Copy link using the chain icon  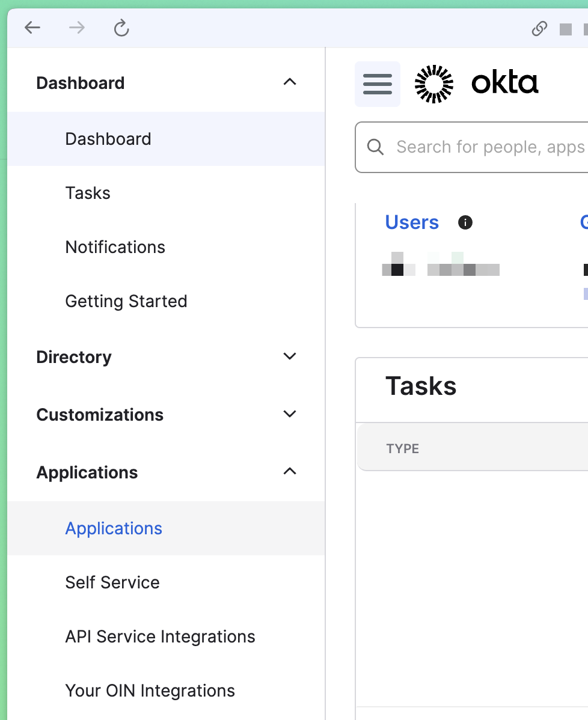tap(539, 28)
